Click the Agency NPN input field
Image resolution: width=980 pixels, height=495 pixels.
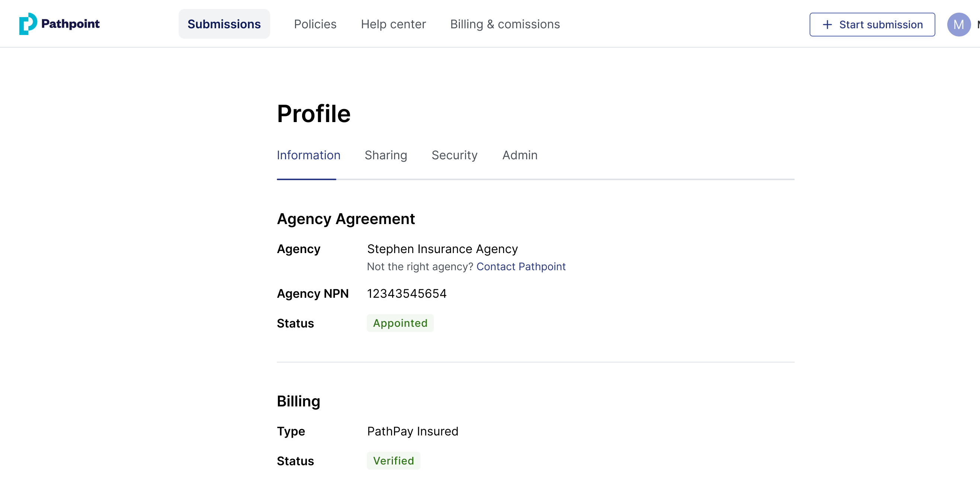click(407, 294)
